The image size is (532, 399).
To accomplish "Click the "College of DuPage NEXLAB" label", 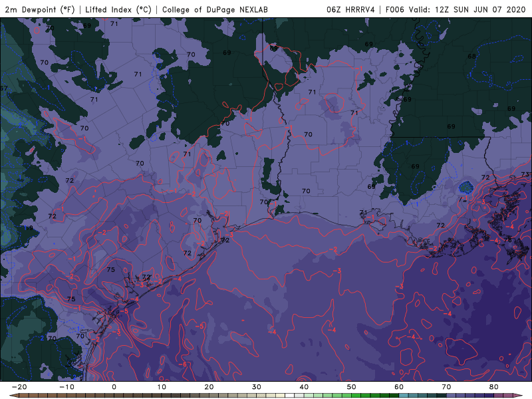I will (215, 9).
